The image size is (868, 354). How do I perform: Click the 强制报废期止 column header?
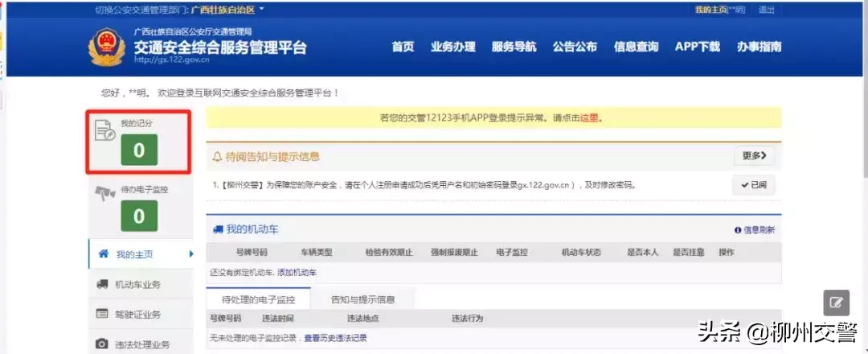coord(454,252)
